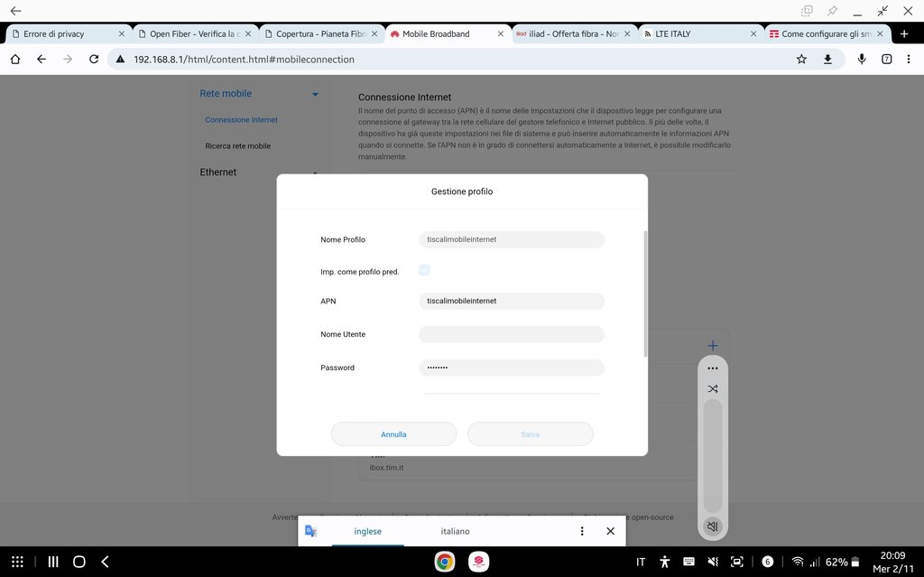This screenshot has width=924, height=577.
Task: Click the taskbar sound mute icon
Action: tap(713, 562)
